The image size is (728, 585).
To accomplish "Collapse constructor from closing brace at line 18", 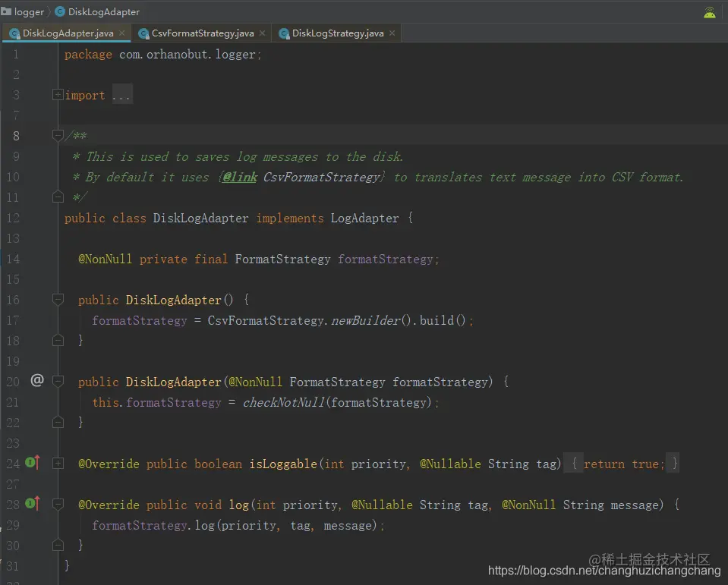I will (x=58, y=340).
